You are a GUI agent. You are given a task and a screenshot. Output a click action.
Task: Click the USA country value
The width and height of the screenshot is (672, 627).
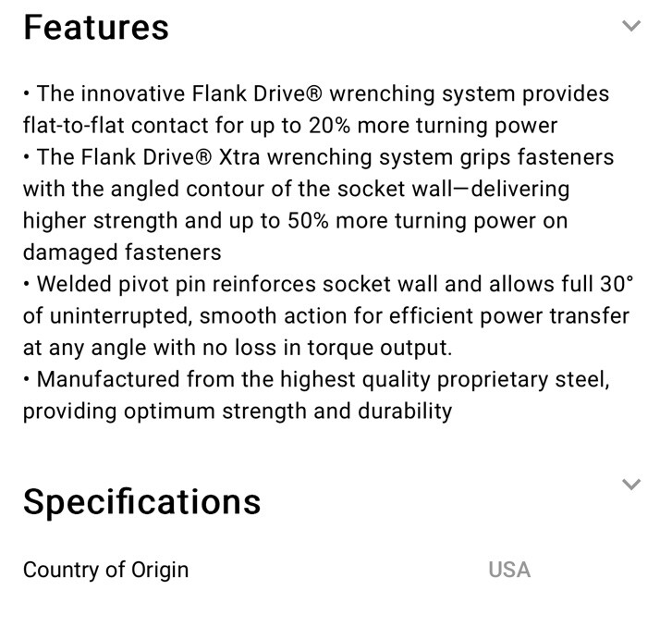[x=509, y=570]
